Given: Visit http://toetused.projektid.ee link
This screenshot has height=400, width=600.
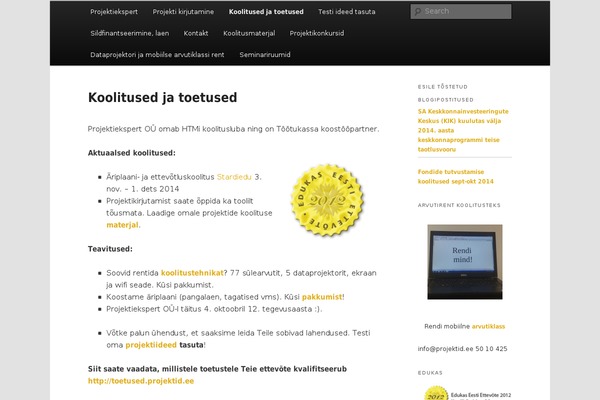Looking at the screenshot, I should (x=141, y=381).
